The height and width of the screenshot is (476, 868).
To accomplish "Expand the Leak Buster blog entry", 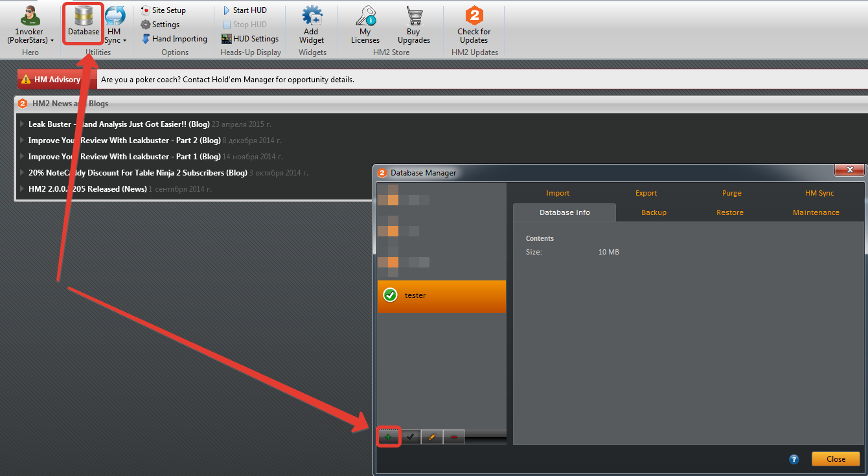I will coord(23,124).
